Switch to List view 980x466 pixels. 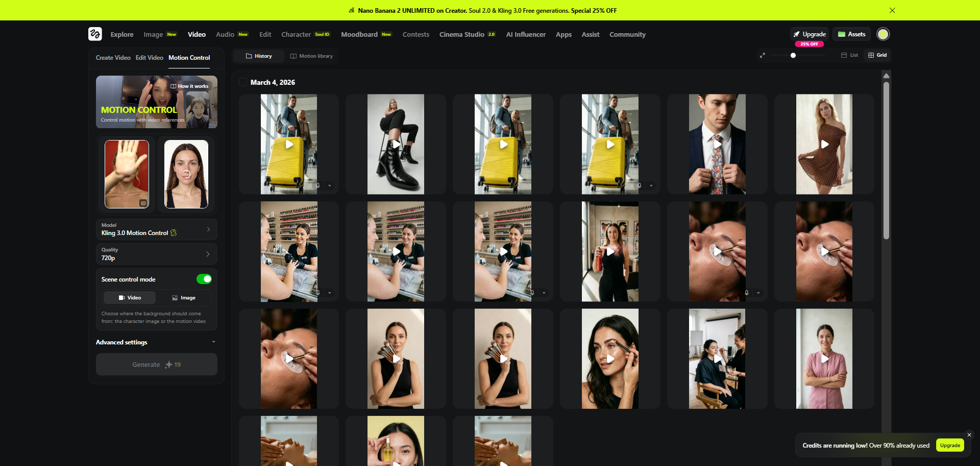point(850,55)
